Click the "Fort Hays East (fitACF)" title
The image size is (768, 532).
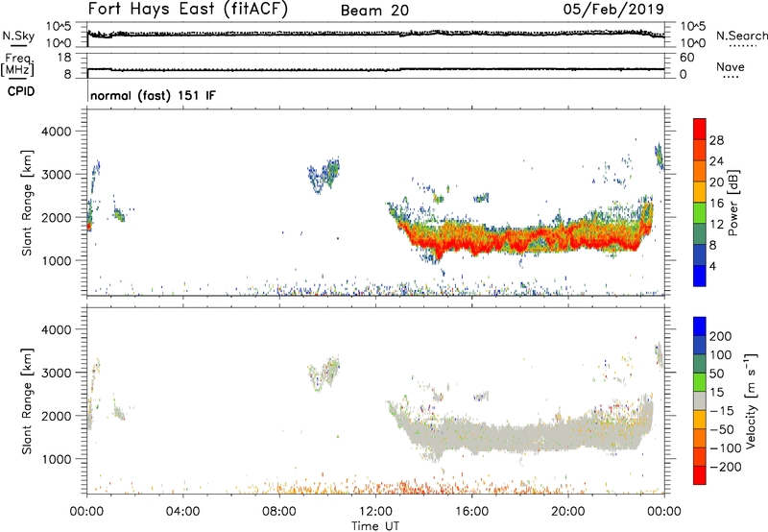tap(187, 9)
